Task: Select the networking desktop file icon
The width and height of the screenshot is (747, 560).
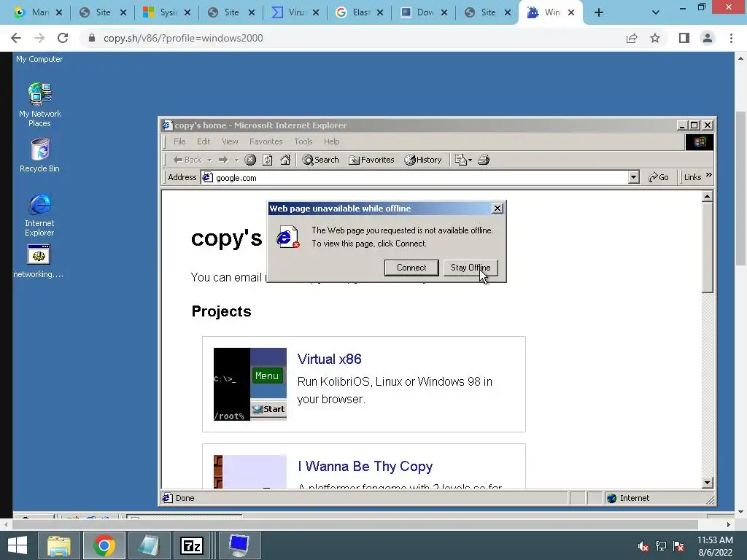Action: [x=39, y=262]
